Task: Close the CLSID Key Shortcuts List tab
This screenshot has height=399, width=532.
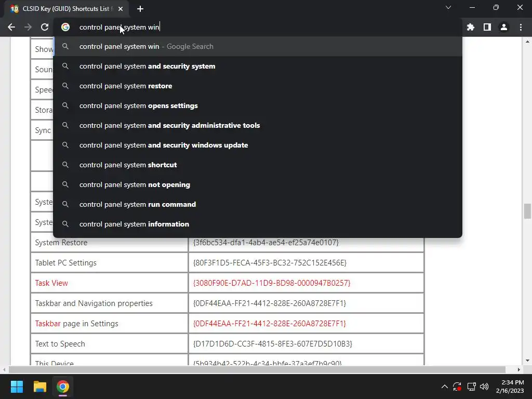Action: [x=121, y=9]
